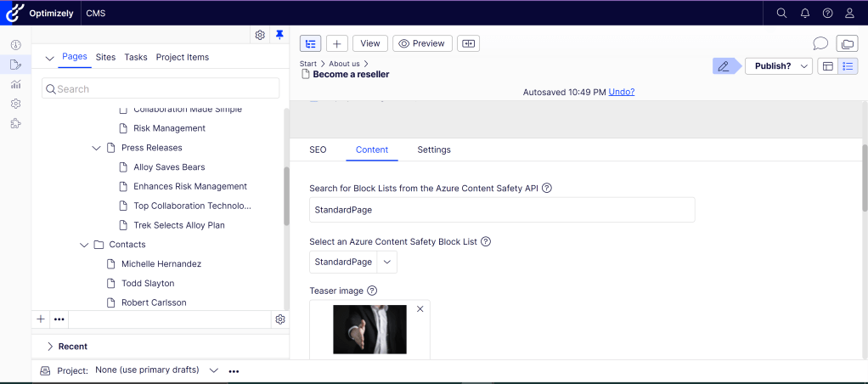Viewport: 868px width, 384px height.
Task: Toggle the pin on navigation pane
Action: pyautogui.click(x=279, y=35)
